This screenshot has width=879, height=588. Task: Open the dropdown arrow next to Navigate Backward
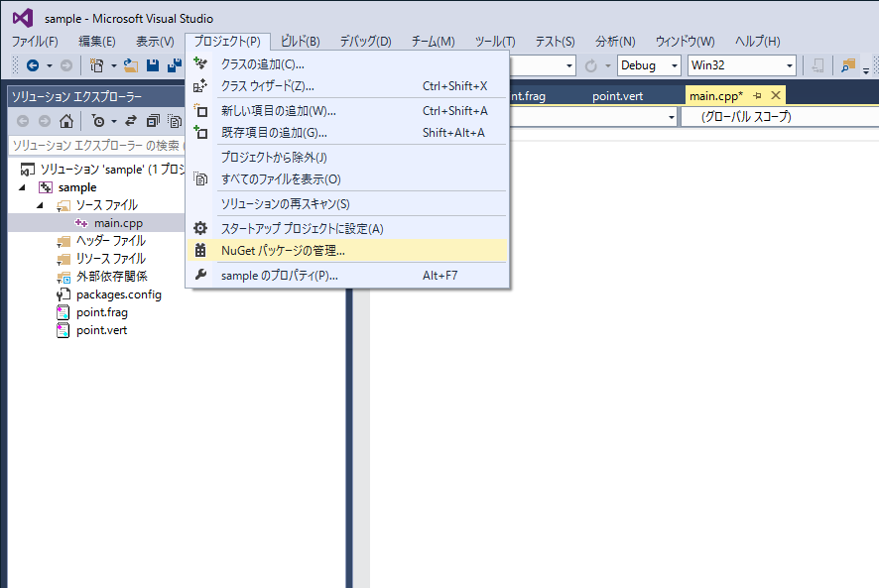50,66
